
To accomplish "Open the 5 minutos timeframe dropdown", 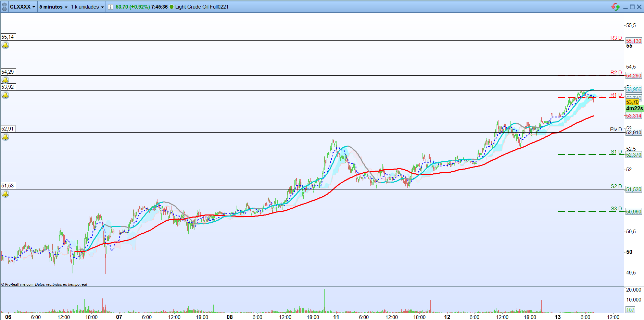I will coord(53,7).
